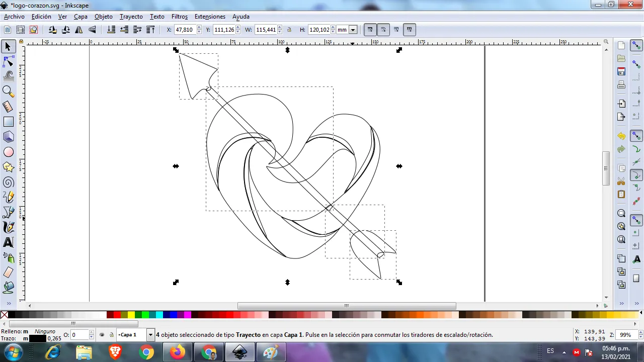Click the Cut scissors icon

[621, 181]
